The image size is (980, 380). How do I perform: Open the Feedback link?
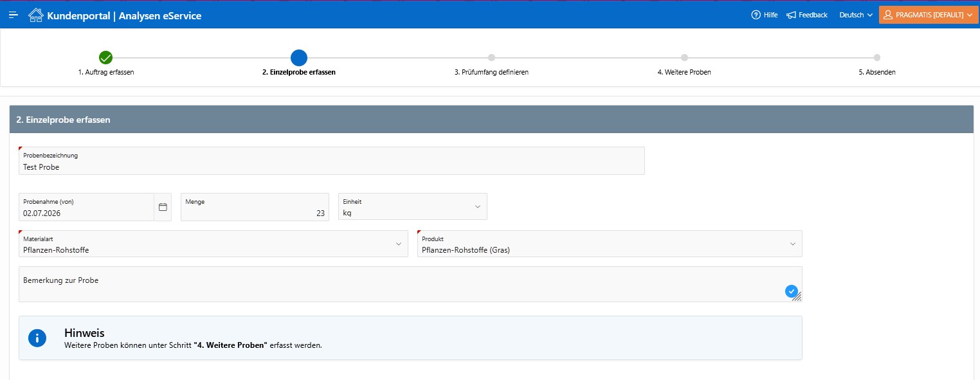coord(807,15)
